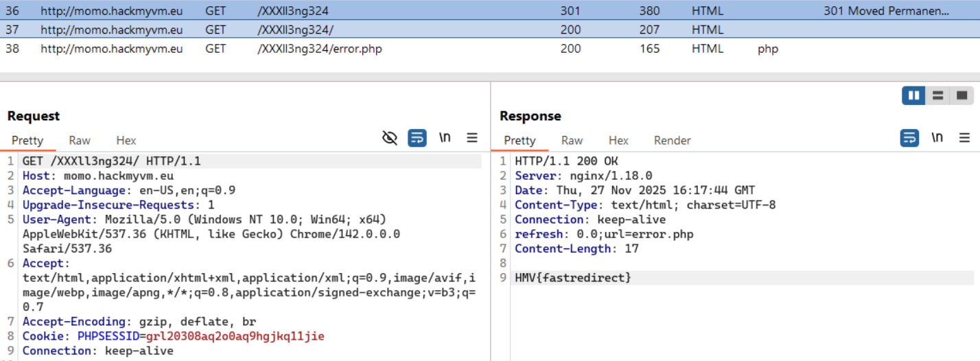
Task: Open the Request panel hamburger menu
Action: [x=472, y=138]
